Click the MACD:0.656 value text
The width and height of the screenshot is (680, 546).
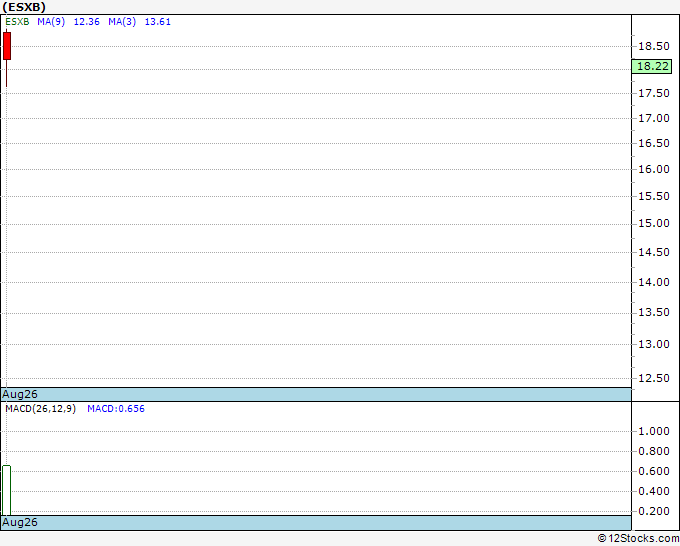pyautogui.click(x=116, y=409)
